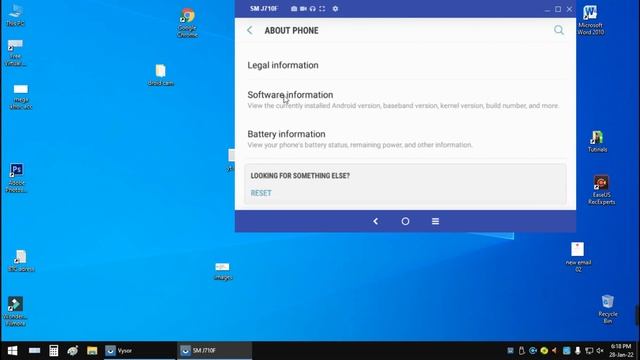Tap the Android recents menu button

pos(436,221)
